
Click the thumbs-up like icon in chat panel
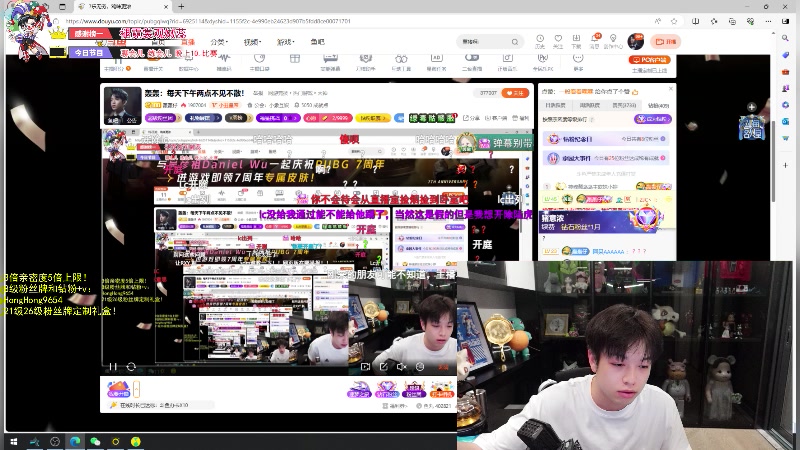point(635,92)
